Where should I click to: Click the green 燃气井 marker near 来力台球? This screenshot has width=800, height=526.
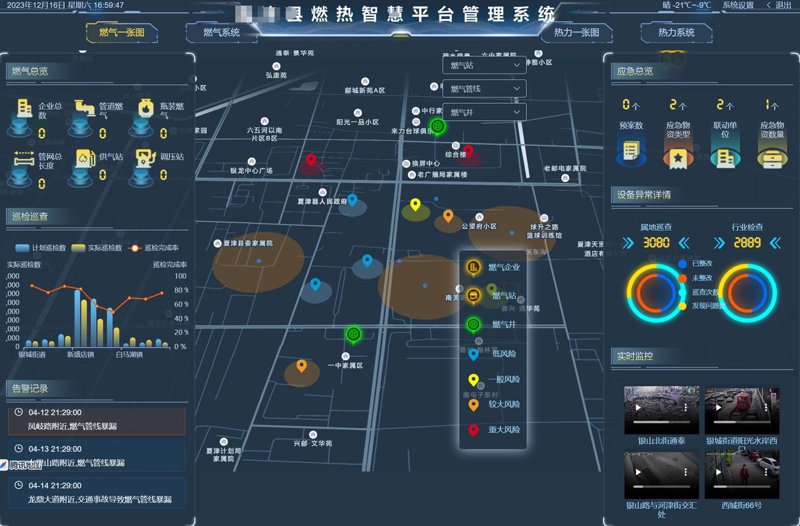(437, 126)
